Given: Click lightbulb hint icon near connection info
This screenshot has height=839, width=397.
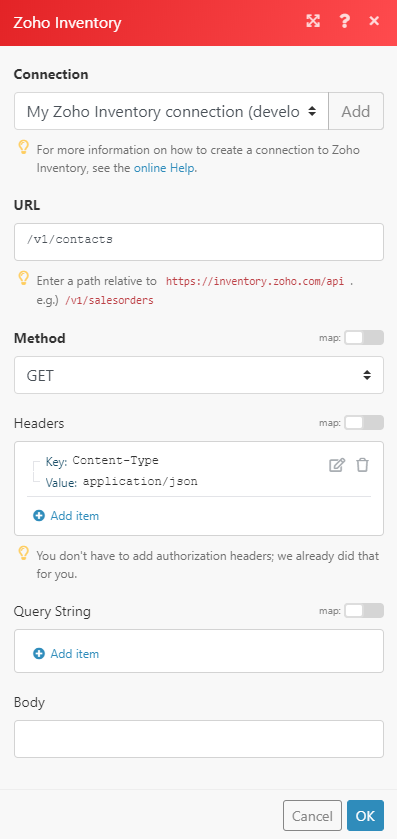Looking at the screenshot, I should click(x=24, y=148).
